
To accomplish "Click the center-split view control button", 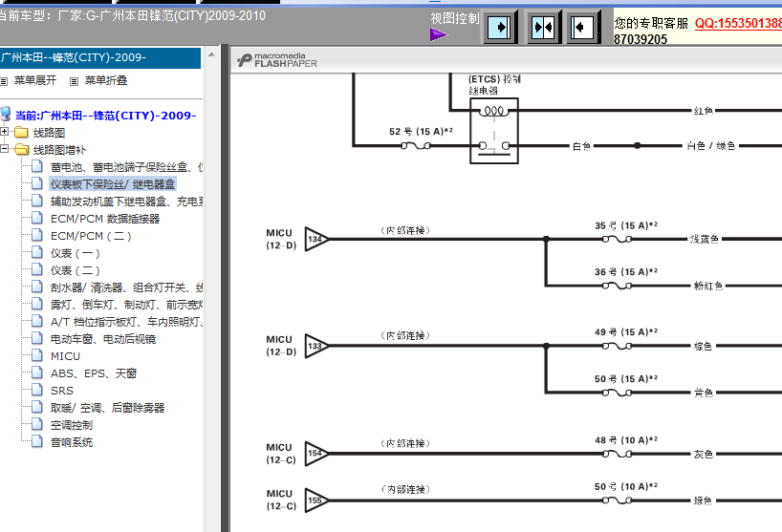I will pyautogui.click(x=542, y=27).
